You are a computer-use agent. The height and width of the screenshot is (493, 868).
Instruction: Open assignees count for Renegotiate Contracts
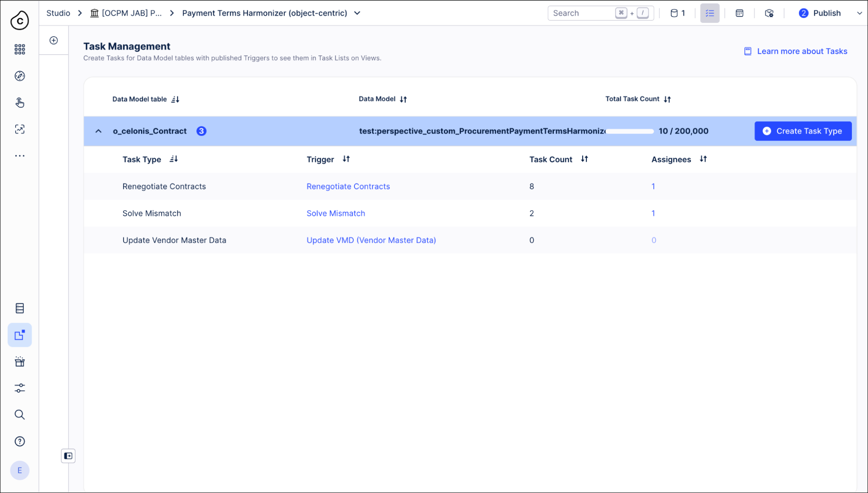point(653,186)
